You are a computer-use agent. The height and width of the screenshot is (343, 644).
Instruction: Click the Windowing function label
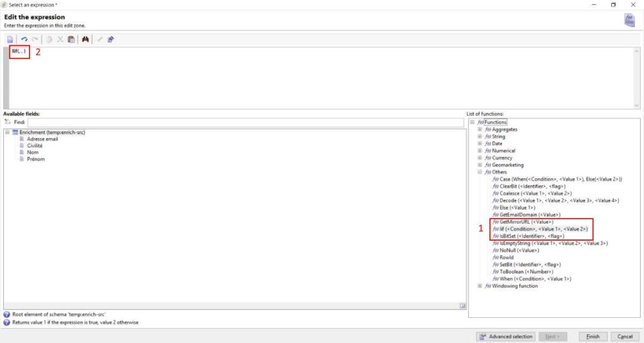(x=514, y=286)
